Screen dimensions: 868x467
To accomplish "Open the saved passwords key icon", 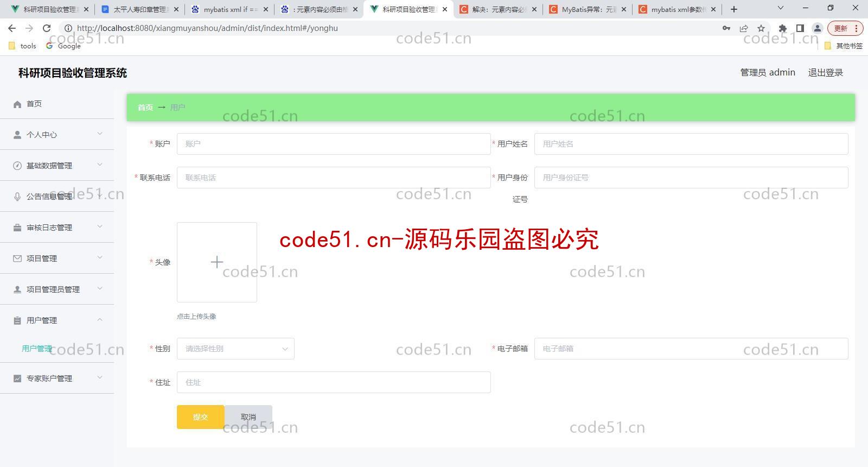I will [726, 28].
